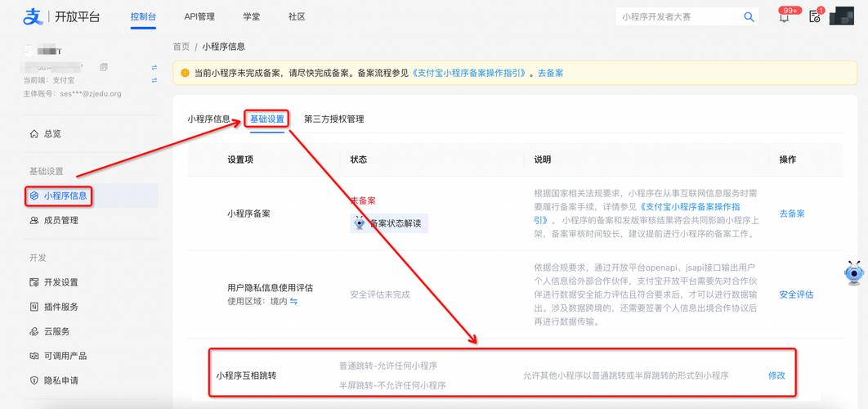The width and height of the screenshot is (868, 409).
Task: Switch to the 第三方授权管理 tab
Action: click(x=333, y=119)
